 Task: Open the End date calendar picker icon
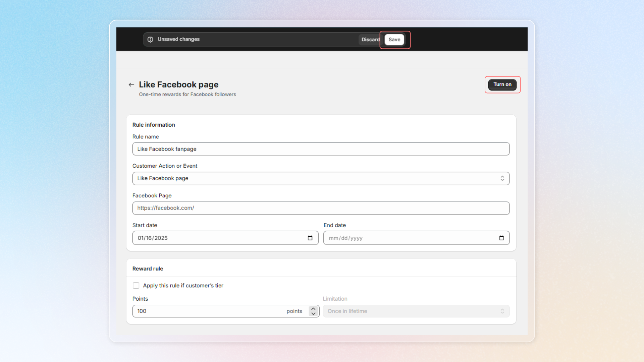[501, 238]
